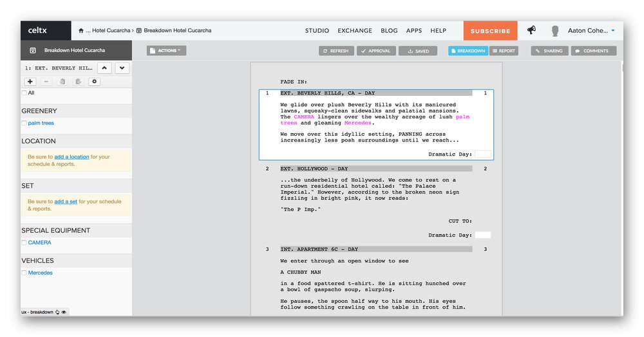Go home via the breadcrumb house icon
644x337 pixels.
coord(81,30)
